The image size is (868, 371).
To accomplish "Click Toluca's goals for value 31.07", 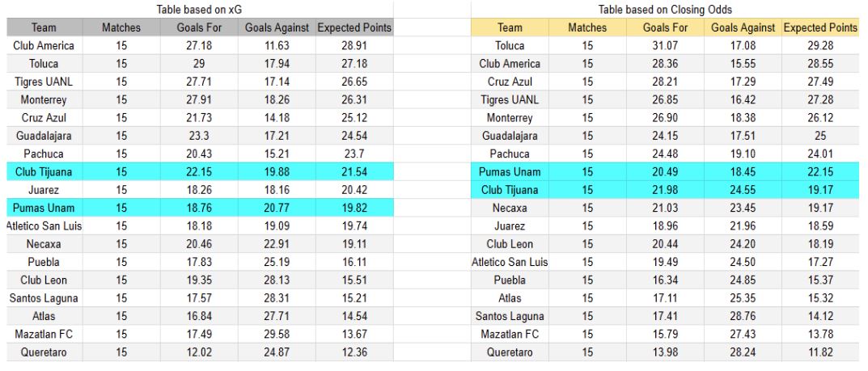I will [x=666, y=46].
